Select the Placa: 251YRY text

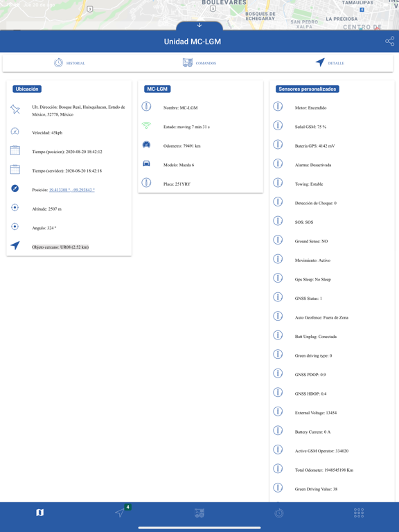[177, 184]
